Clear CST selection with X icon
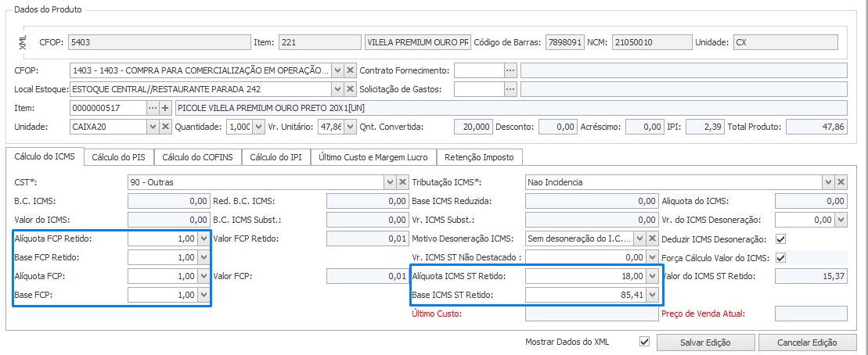868x355 pixels. [402, 182]
